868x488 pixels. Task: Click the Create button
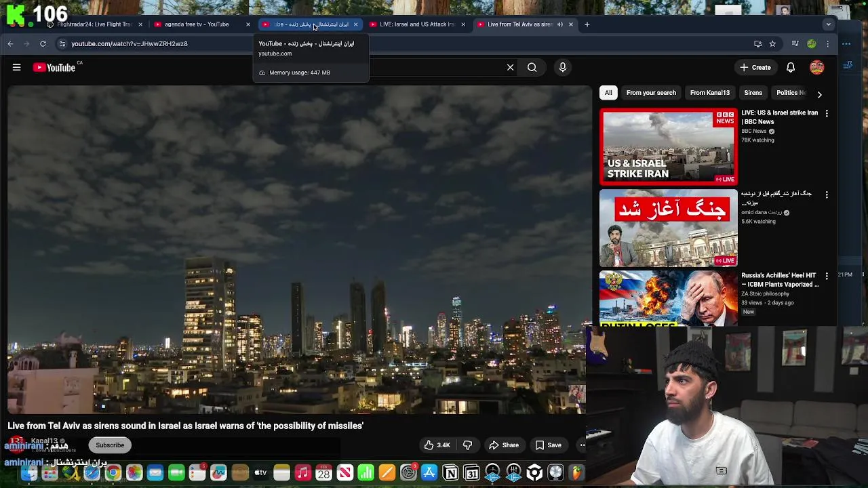(755, 67)
